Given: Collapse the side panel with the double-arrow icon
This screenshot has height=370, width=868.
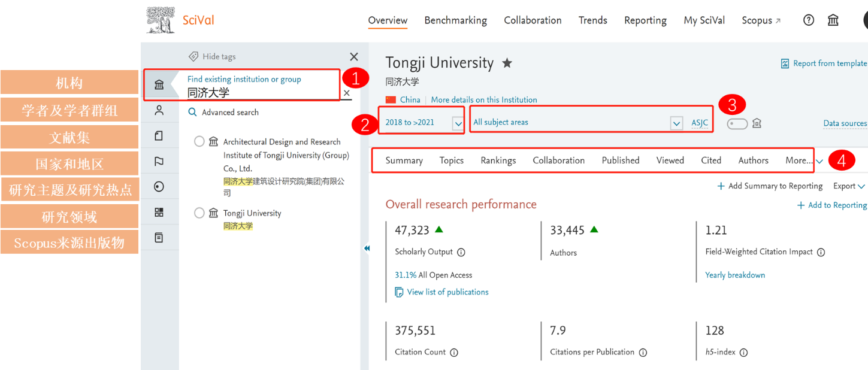Looking at the screenshot, I should [x=367, y=248].
